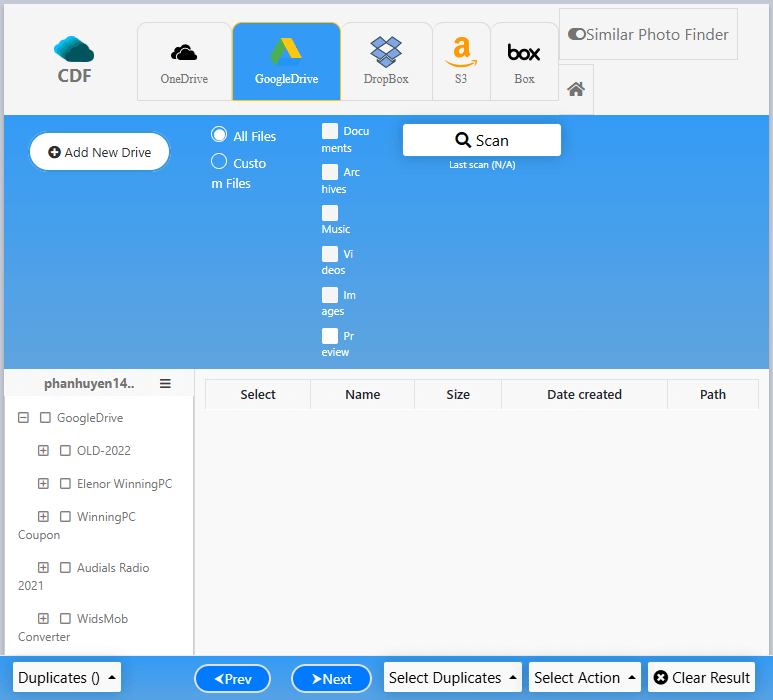Collapse the GoogleDrive root node

coord(23,418)
